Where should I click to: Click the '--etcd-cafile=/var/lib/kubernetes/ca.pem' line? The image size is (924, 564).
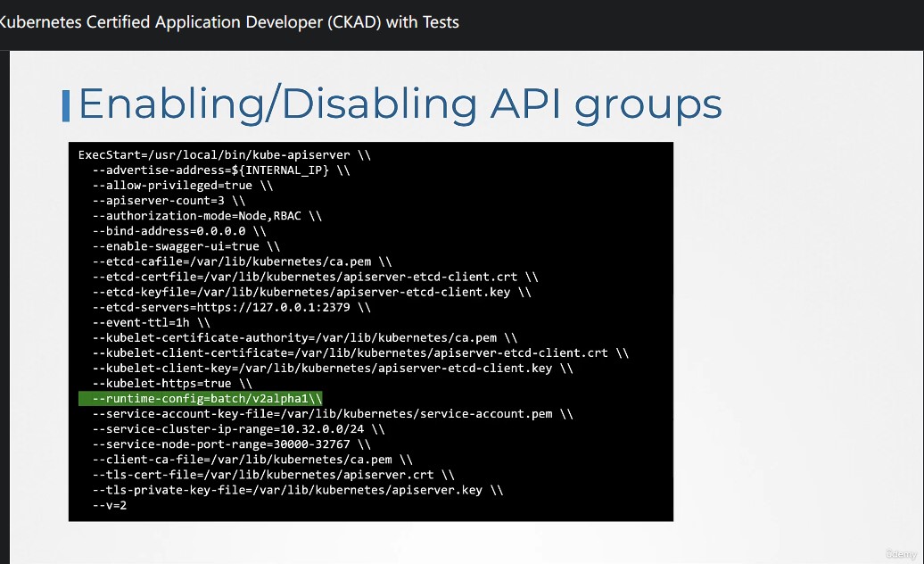[242, 261]
